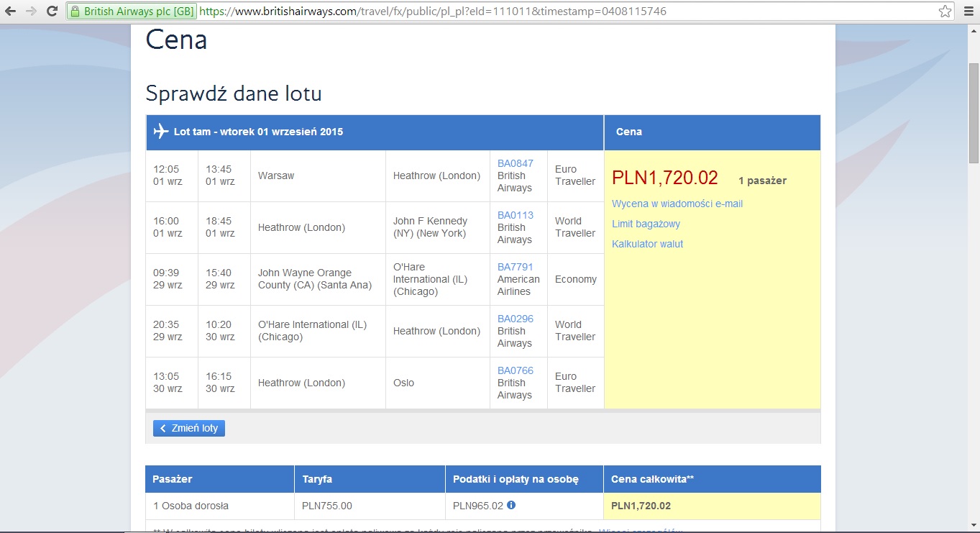Screen dimensions: 980x533
Task: Open flight BA0847 details
Action: click(x=516, y=163)
